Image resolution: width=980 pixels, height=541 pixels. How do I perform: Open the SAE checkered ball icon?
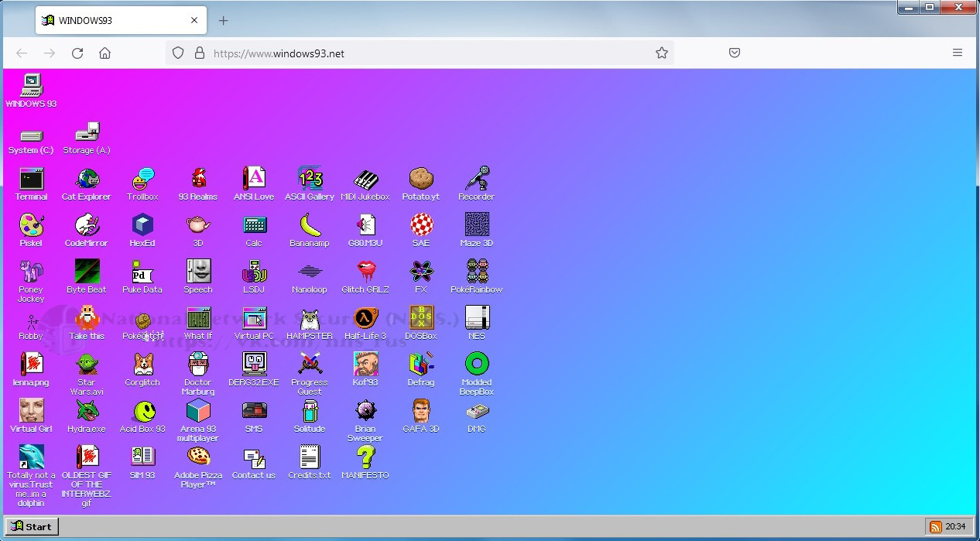click(421, 225)
